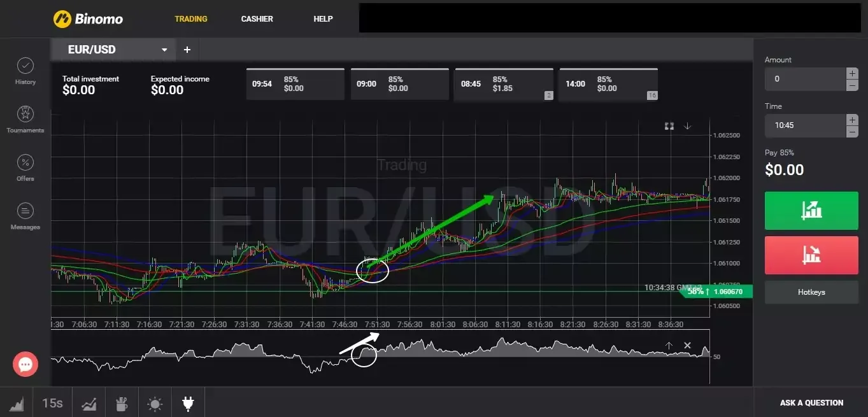This screenshot has width=868, height=417.
Task: Click the current price tag 1.060670
Action: click(x=716, y=292)
